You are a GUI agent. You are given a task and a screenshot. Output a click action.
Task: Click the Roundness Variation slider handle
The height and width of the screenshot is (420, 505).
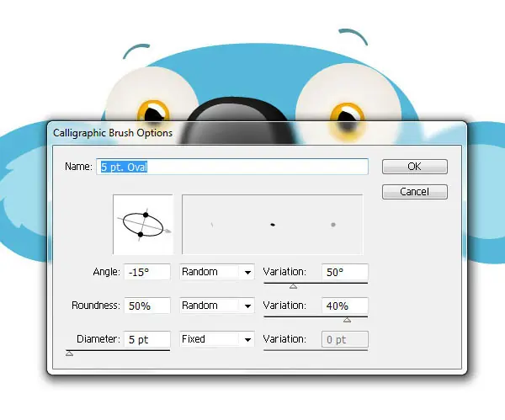click(x=347, y=320)
